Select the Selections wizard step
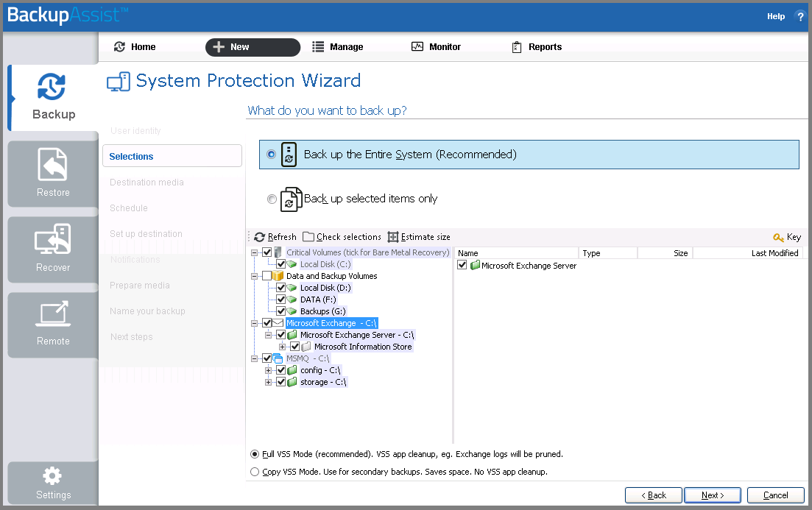 [x=172, y=156]
